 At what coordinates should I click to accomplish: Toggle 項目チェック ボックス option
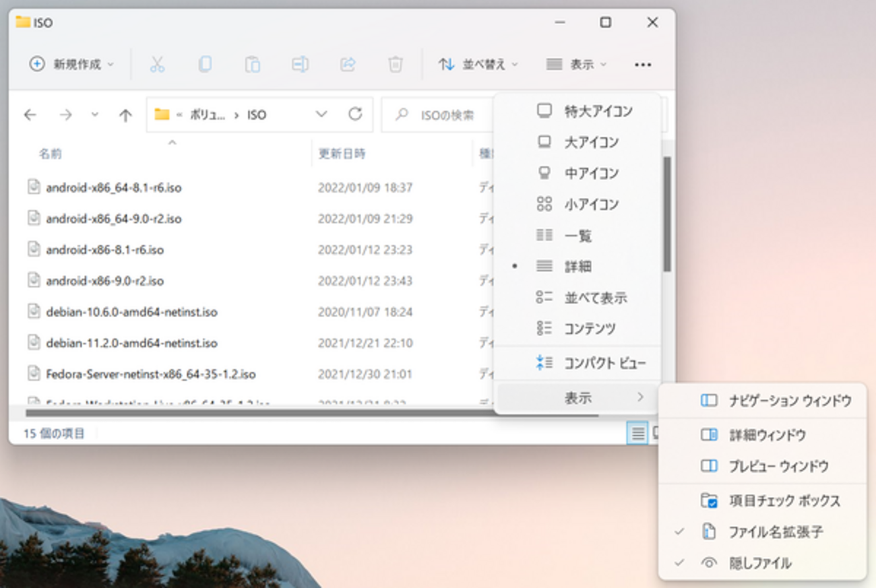pyautogui.click(x=784, y=501)
